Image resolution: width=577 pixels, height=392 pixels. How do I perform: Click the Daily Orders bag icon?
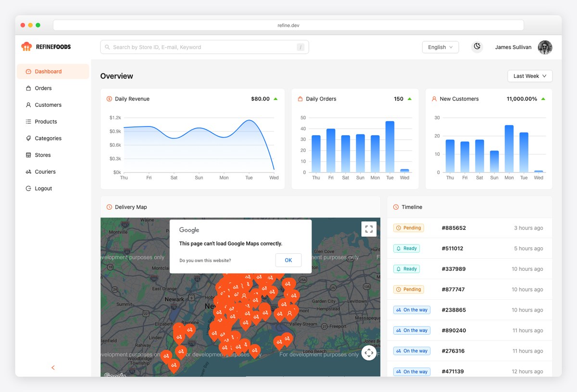tap(300, 99)
